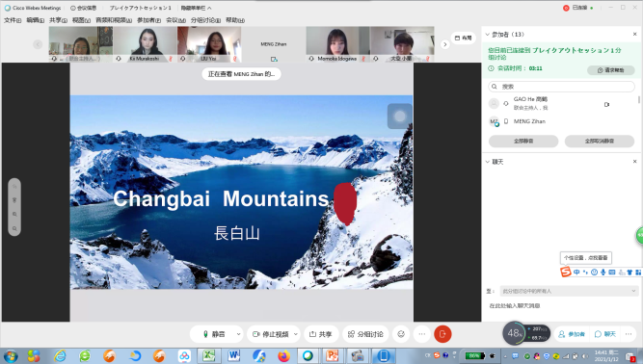The height and width of the screenshot is (364, 643).
Task: Collapse the 聊天 chat panel chevron
Action: pos(488,162)
